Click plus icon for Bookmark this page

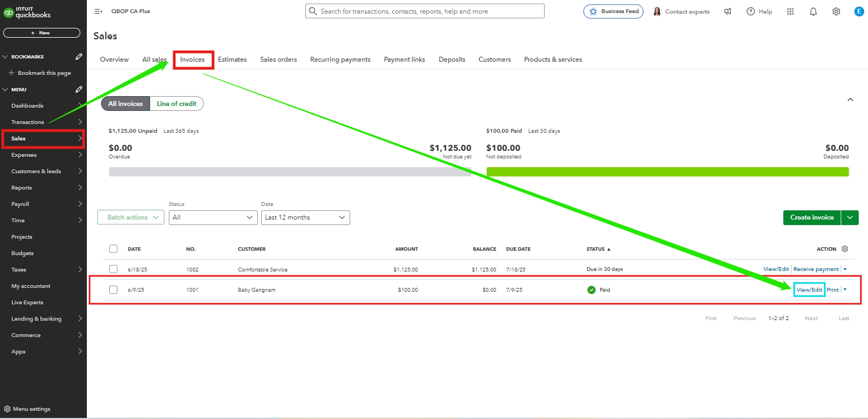pyautogui.click(x=11, y=73)
